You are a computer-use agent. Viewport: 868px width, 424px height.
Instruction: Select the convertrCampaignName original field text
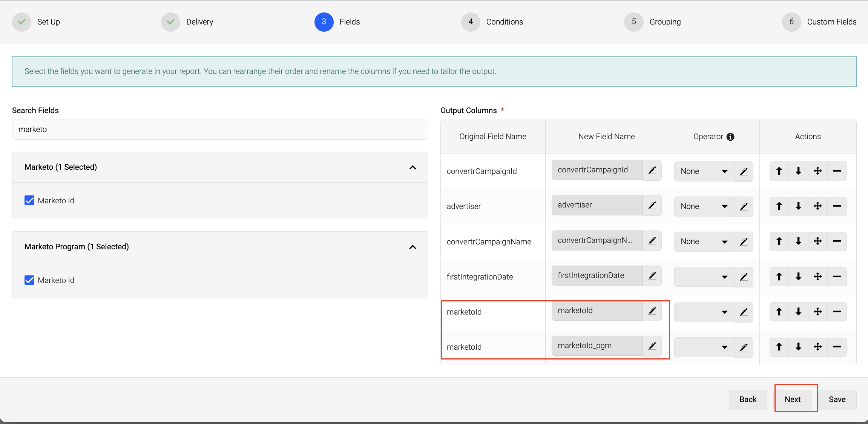click(489, 242)
